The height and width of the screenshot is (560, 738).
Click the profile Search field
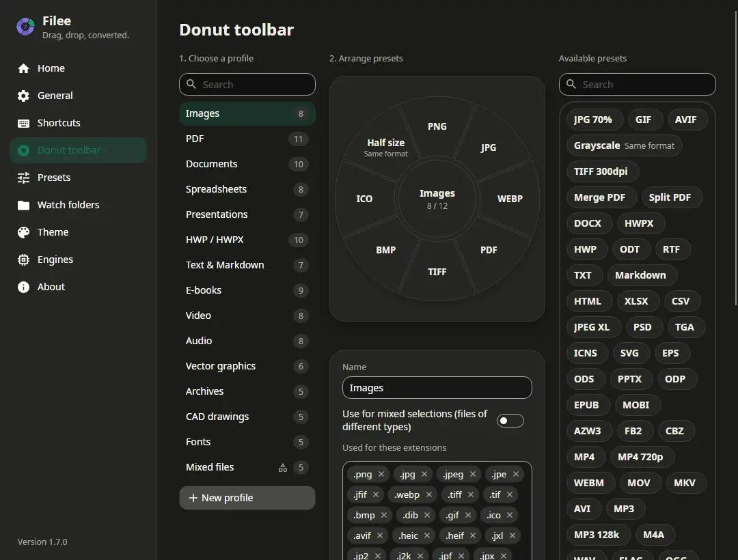coord(247,85)
